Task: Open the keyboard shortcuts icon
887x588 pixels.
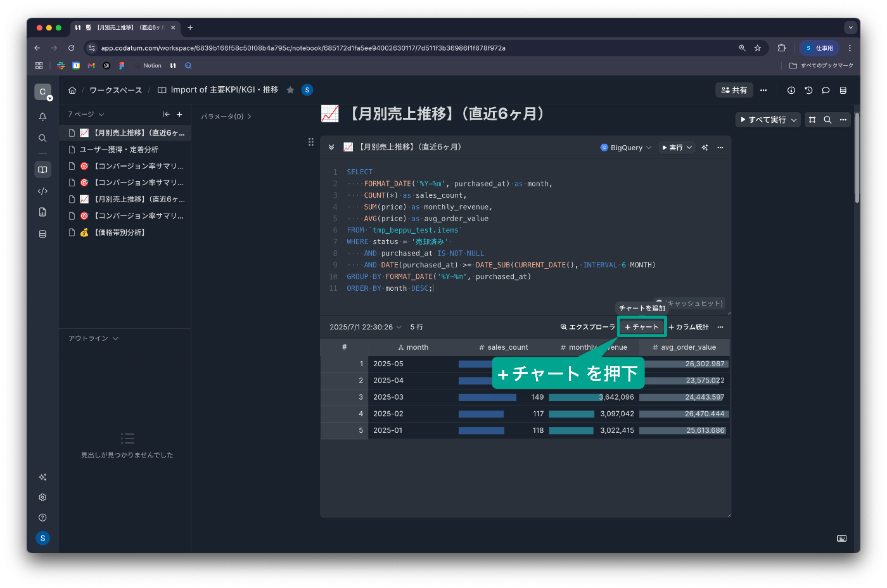Action: 841,538
